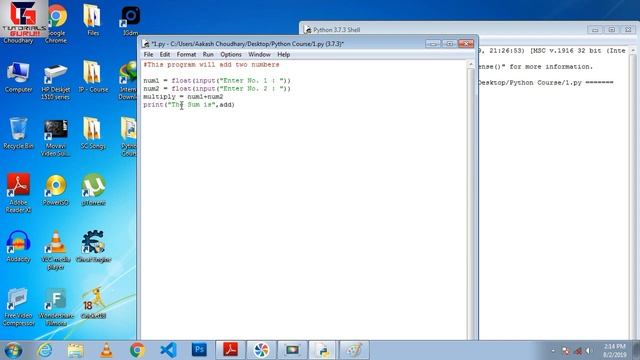Select the Cricket 18 game icon

(93, 303)
